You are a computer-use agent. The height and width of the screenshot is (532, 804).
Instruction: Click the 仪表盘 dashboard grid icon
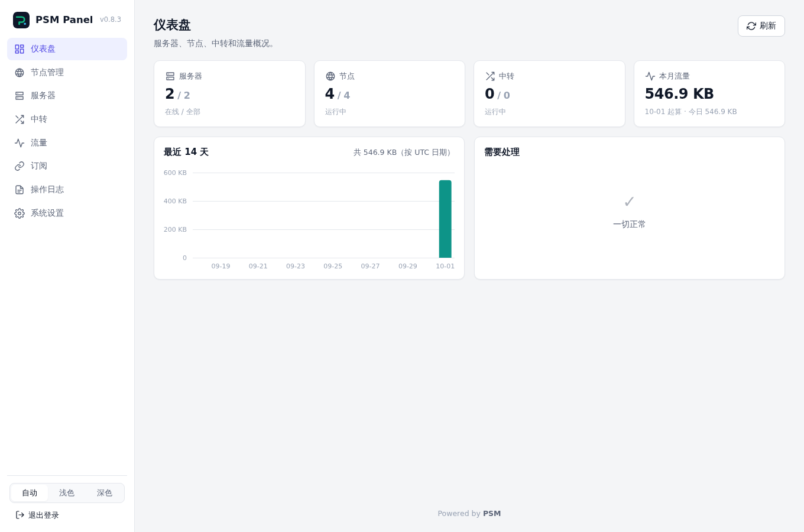(20, 49)
